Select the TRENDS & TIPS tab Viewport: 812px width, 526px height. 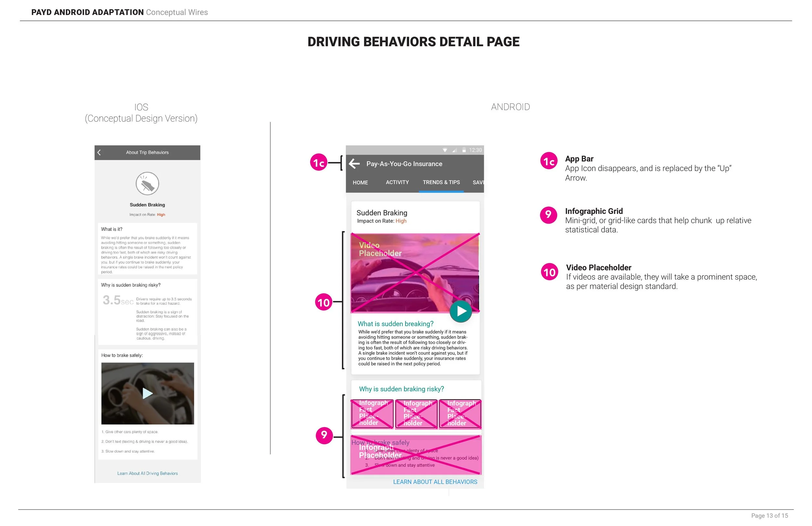pyautogui.click(x=441, y=182)
